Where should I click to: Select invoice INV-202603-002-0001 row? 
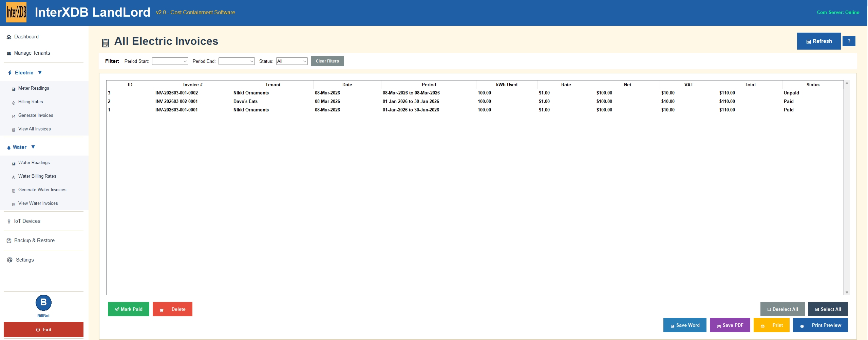[x=475, y=101]
